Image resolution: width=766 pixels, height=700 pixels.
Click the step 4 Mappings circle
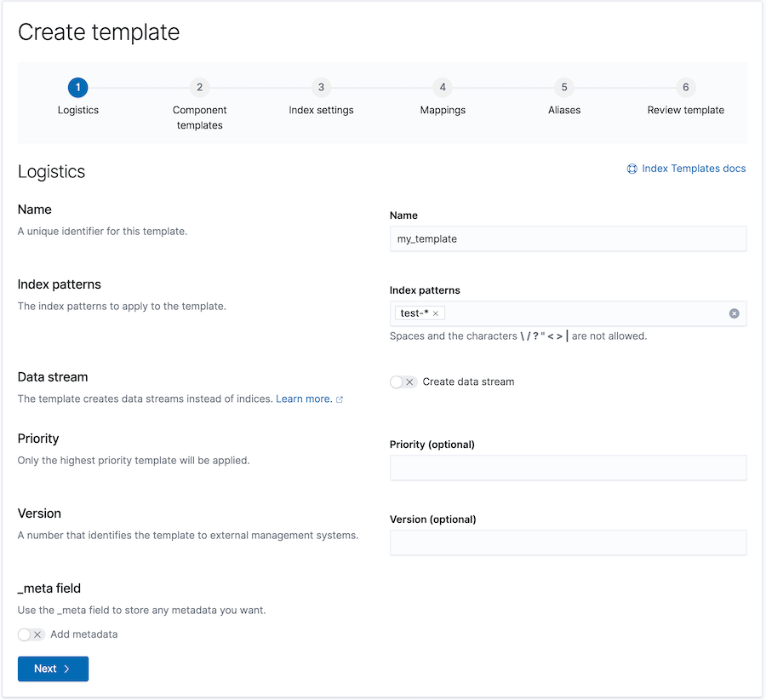[x=442, y=88]
